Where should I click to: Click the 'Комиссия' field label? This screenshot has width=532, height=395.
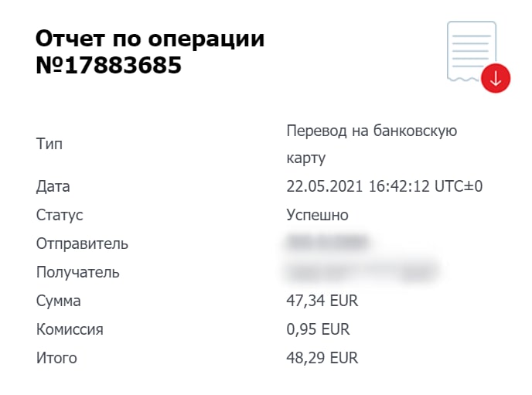70,329
